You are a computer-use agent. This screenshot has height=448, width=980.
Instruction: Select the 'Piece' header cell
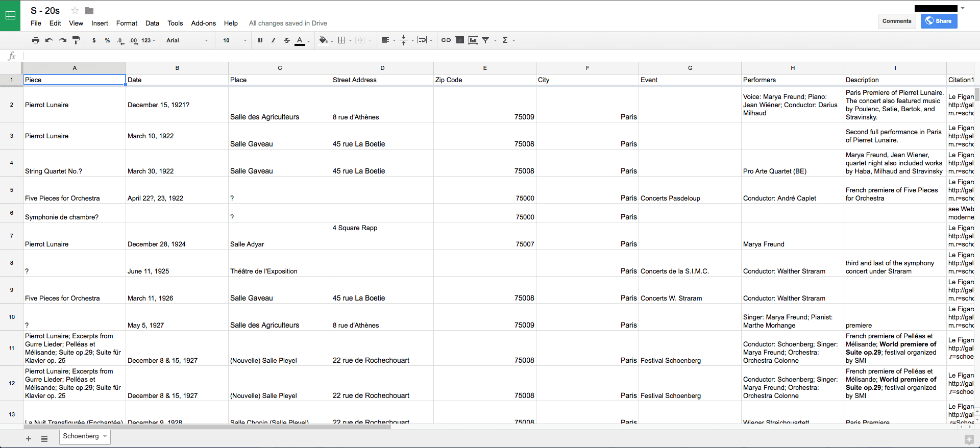(x=75, y=80)
